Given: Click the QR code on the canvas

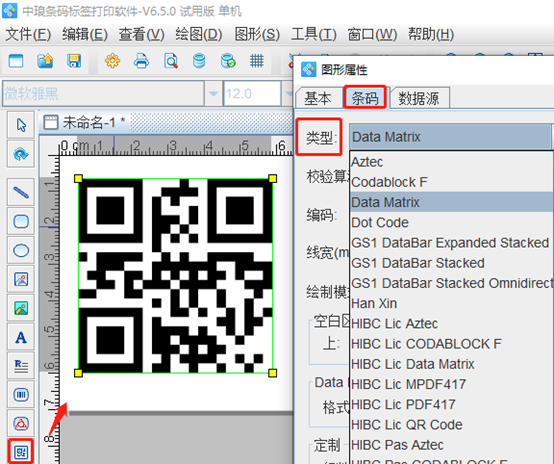Looking at the screenshot, I should coord(176,276).
